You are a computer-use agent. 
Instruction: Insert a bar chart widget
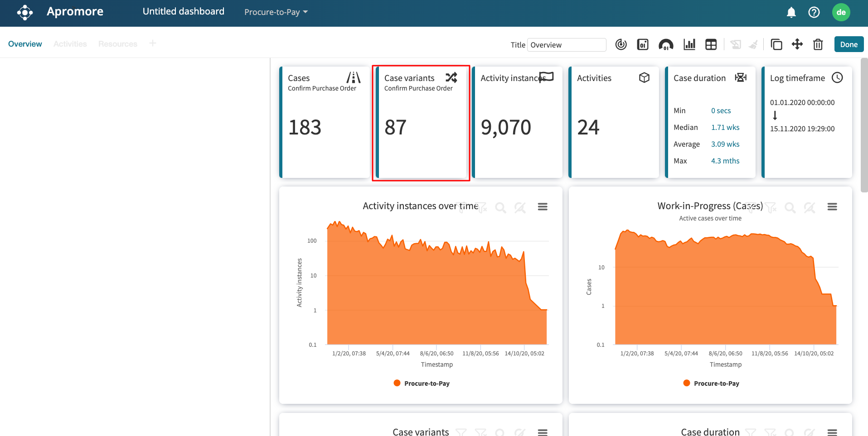[x=689, y=44]
